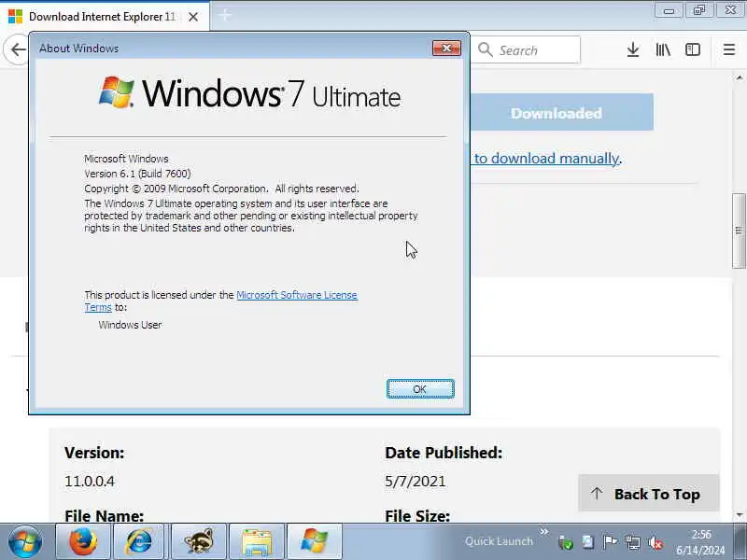
Task: Click the Microsoft logo favicon on tab
Action: [x=15, y=17]
